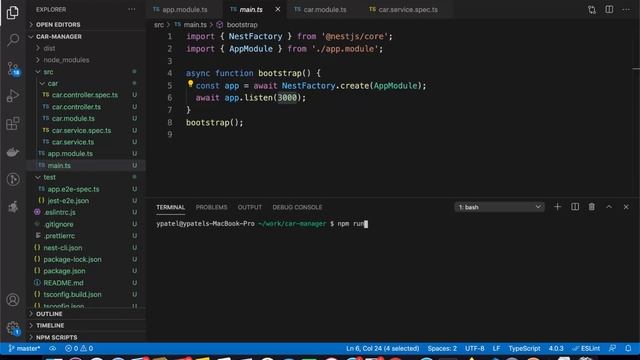640x360 pixels.
Task: Change indentation via Spaces: 2
Action: pyautogui.click(x=442, y=349)
